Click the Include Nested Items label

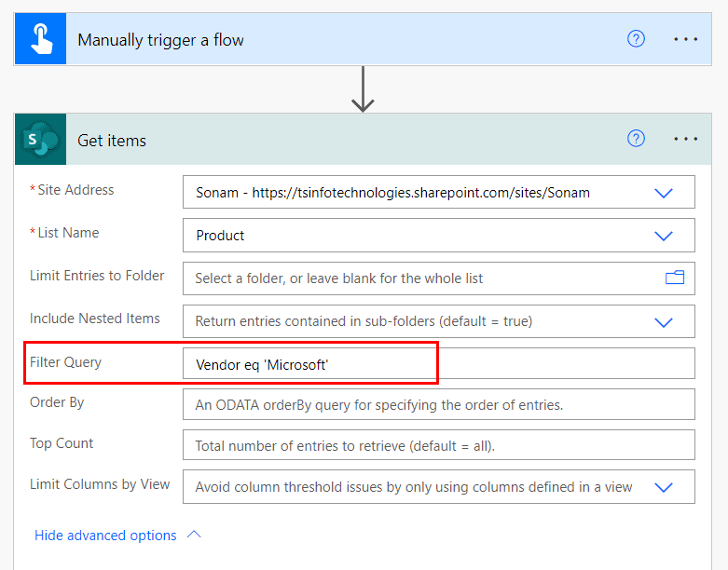point(95,319)
